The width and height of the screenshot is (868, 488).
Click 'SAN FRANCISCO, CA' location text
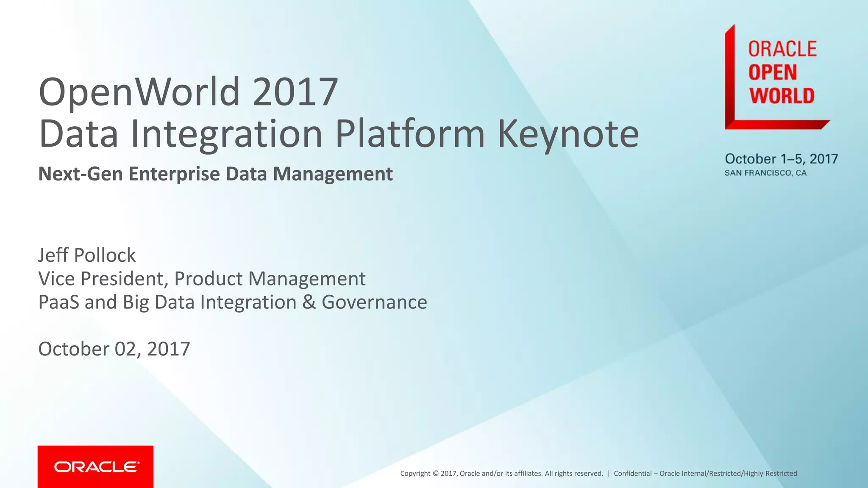(x=765, y=173)
